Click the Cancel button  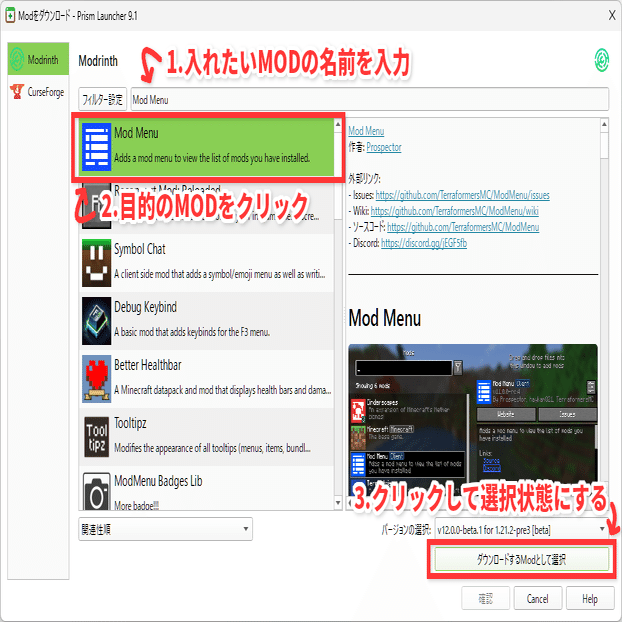pyautogui.click(x=538, y=598)
